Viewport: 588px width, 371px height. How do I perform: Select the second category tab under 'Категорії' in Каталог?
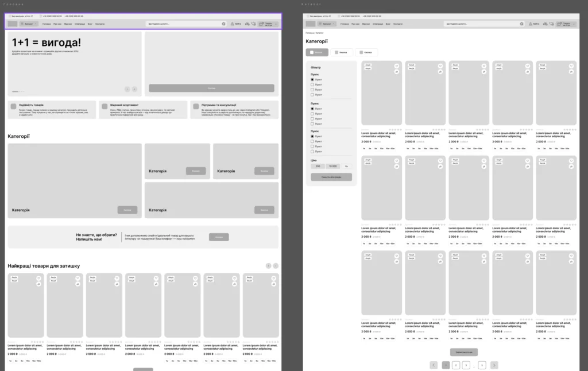(x=342, y=52)
